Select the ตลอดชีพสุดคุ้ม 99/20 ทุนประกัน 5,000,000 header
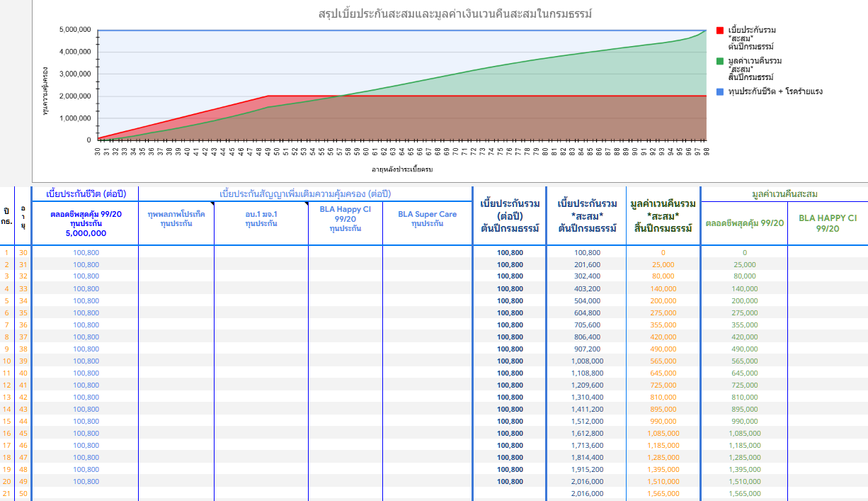The image size is (868, 501). tap(86, 223)
